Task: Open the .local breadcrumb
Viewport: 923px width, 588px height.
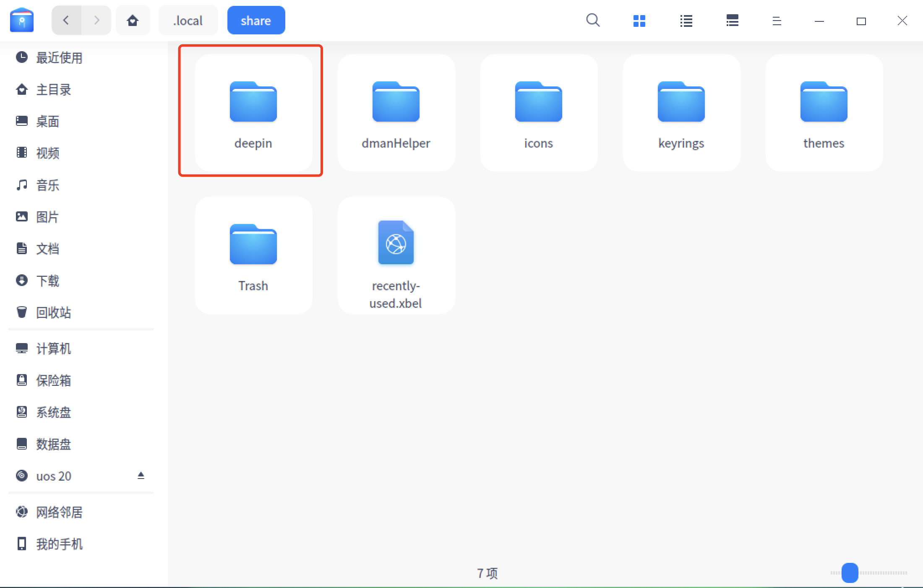Action: click(188, 20)
